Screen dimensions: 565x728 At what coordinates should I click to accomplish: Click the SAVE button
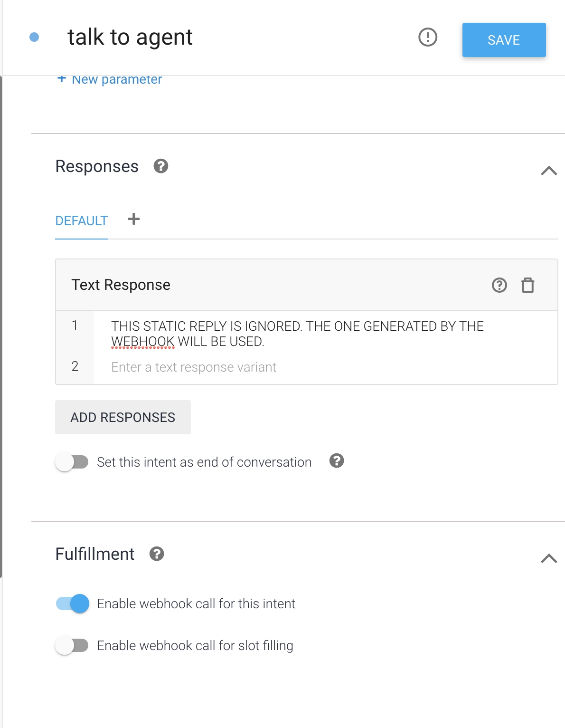pos(504,40)
